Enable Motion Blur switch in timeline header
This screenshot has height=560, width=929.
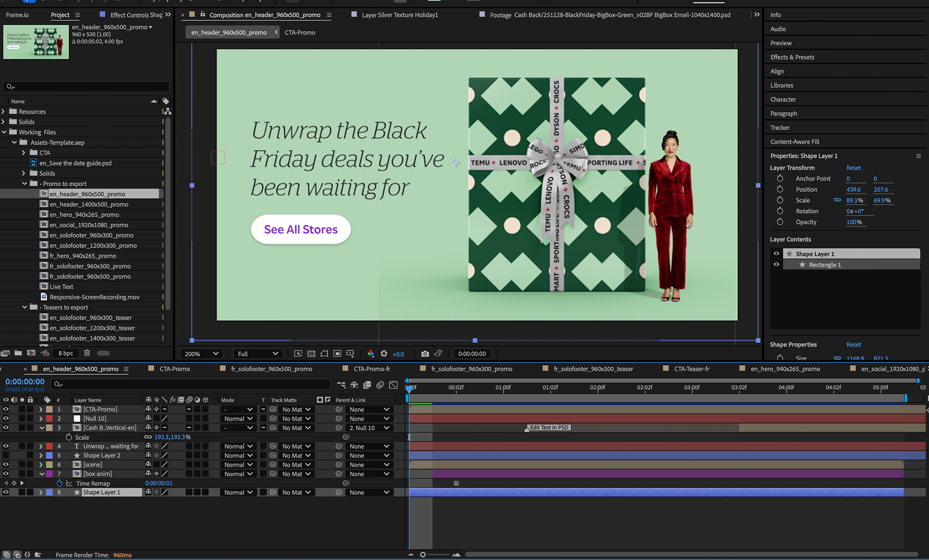[380, 385]
